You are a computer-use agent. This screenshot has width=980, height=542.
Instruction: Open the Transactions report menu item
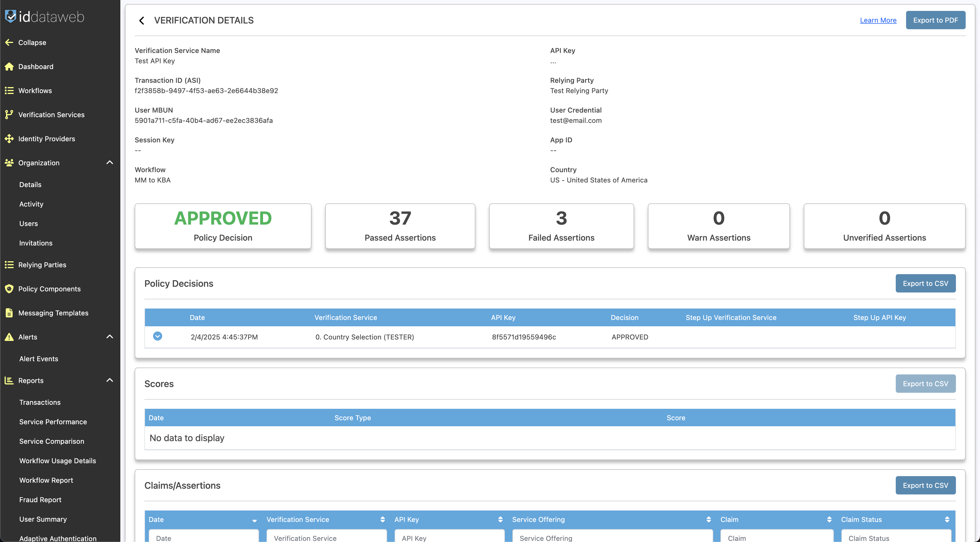coord(40,402)
